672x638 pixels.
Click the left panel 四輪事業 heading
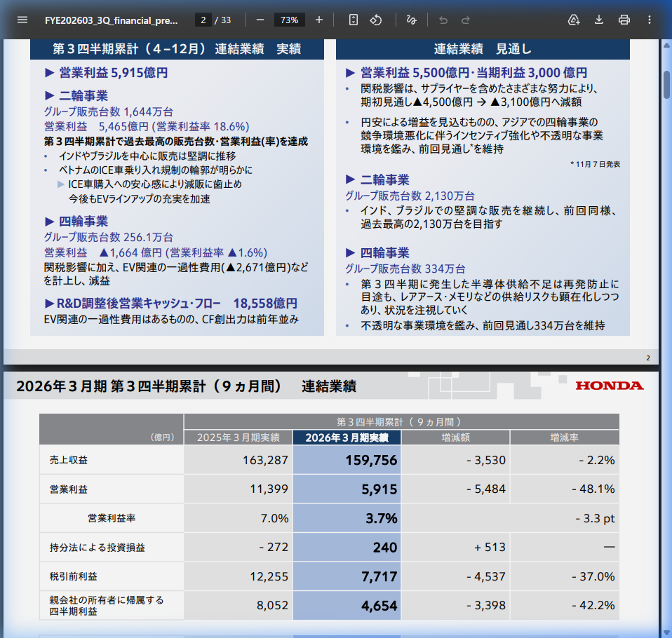tap(83, 221)
